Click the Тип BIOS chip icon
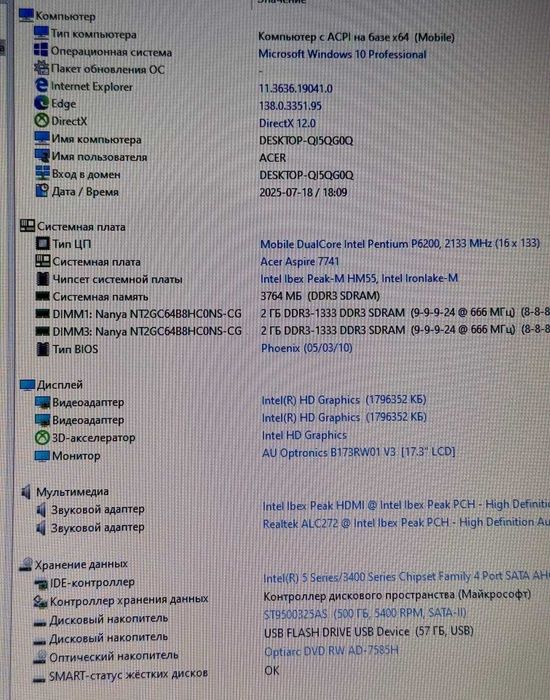The image size is (550, 700). tap(43, 349)
